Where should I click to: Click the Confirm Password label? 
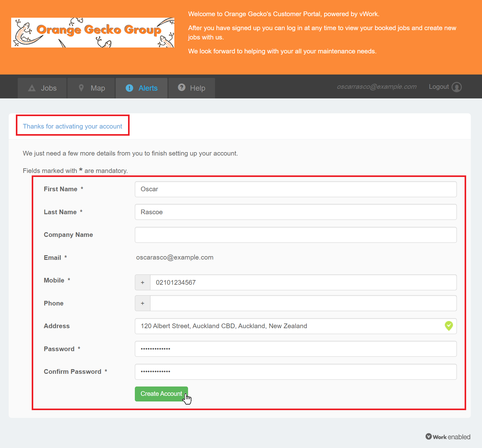coord(72,372)
